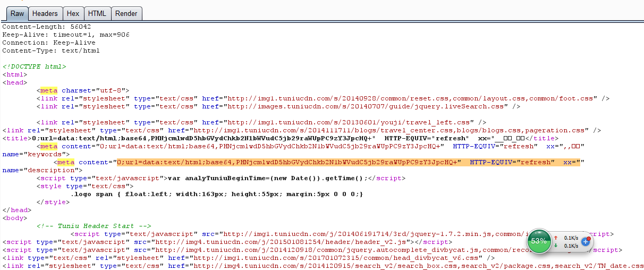Open the Headers tab
Image resolution: width=644 pixels, height=270 pixels.
[45, 13]
